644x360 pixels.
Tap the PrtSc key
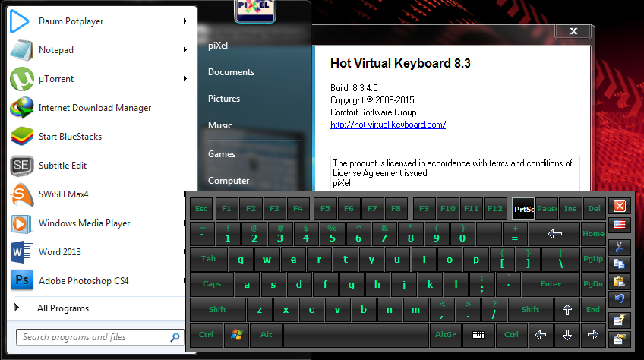coord(523,209)
